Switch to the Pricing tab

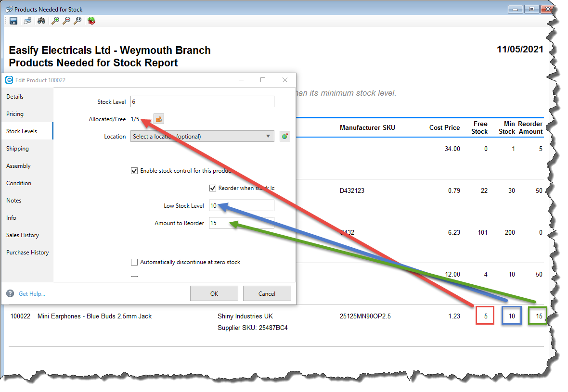coord(15,114)
